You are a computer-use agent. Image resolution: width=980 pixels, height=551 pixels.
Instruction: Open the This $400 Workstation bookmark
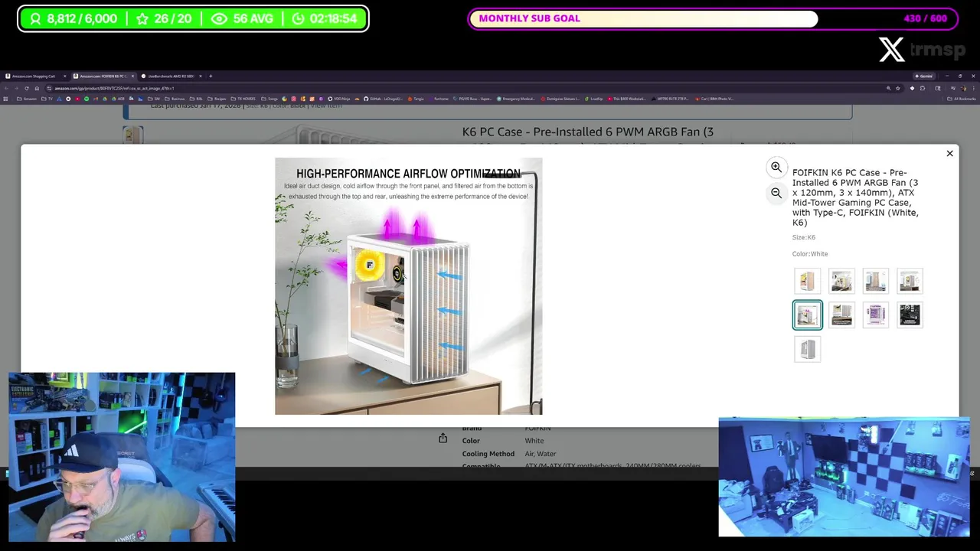tap(627, 99)
